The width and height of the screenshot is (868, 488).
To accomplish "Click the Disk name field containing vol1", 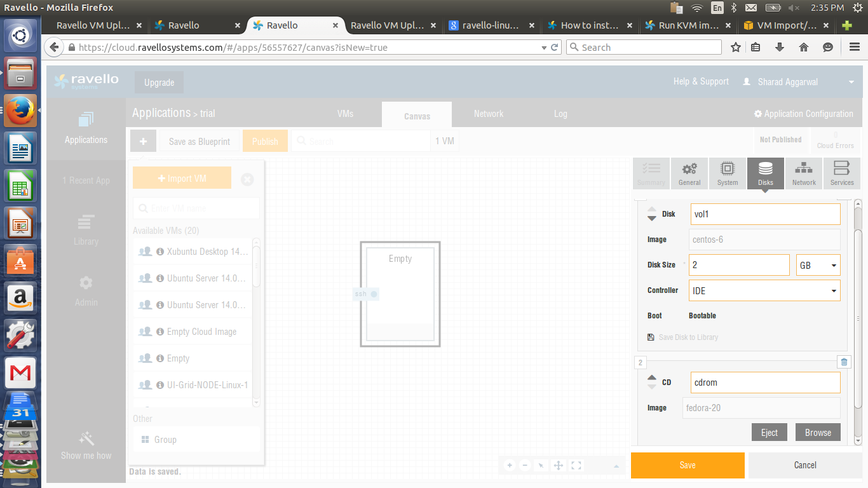I will coord(765,214).
